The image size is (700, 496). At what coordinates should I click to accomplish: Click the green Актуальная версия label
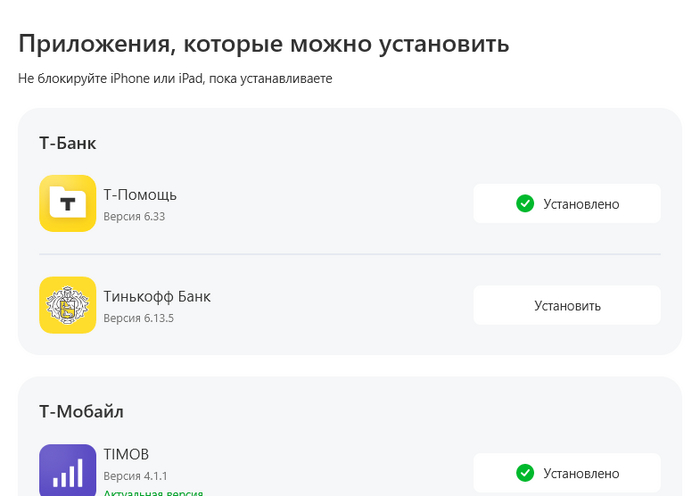tap(153, 492)
